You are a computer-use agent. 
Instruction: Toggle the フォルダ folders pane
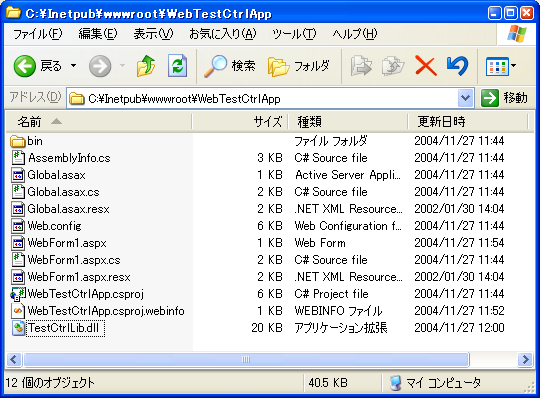[x=299, y=66]
